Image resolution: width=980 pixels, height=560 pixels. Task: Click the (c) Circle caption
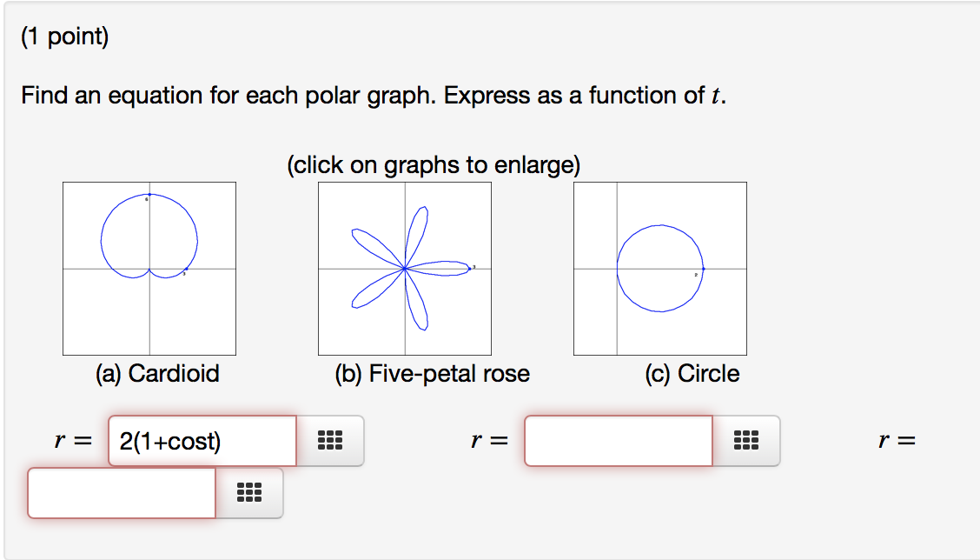pyautogui.click(x=692, y=374)
